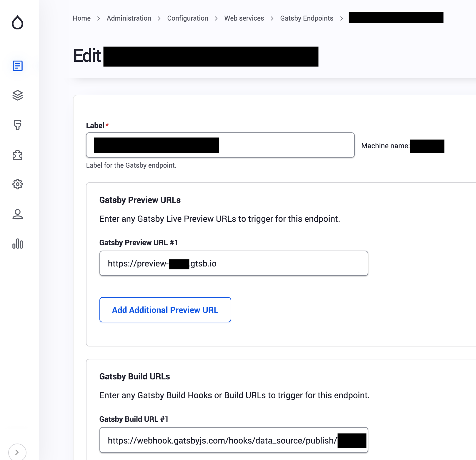Open the Extend puzzle-piece icon in sidebar
The width and height of the screenshot is (476, 460).
click(18, 155)
